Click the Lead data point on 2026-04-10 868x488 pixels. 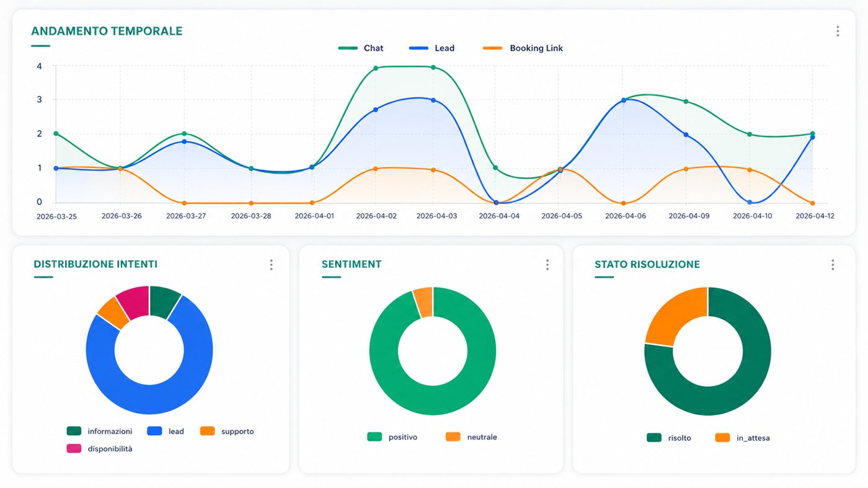click(x=750, y=202)
